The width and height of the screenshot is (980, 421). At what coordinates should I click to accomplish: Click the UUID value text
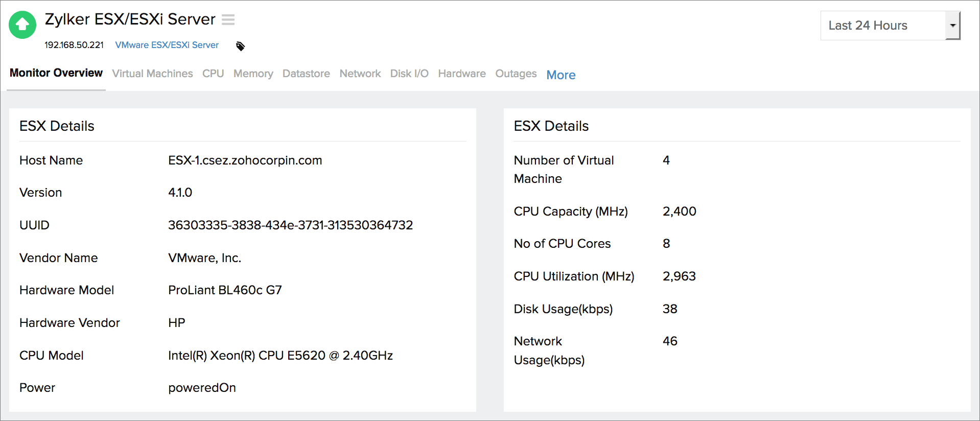pyautogui.click(x=290, y=225)
